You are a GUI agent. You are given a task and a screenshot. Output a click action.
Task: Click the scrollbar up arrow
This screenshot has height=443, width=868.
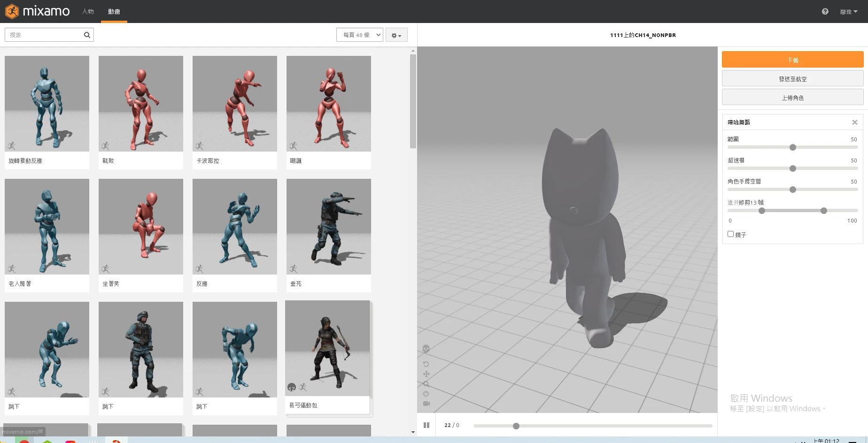point(413,51)
